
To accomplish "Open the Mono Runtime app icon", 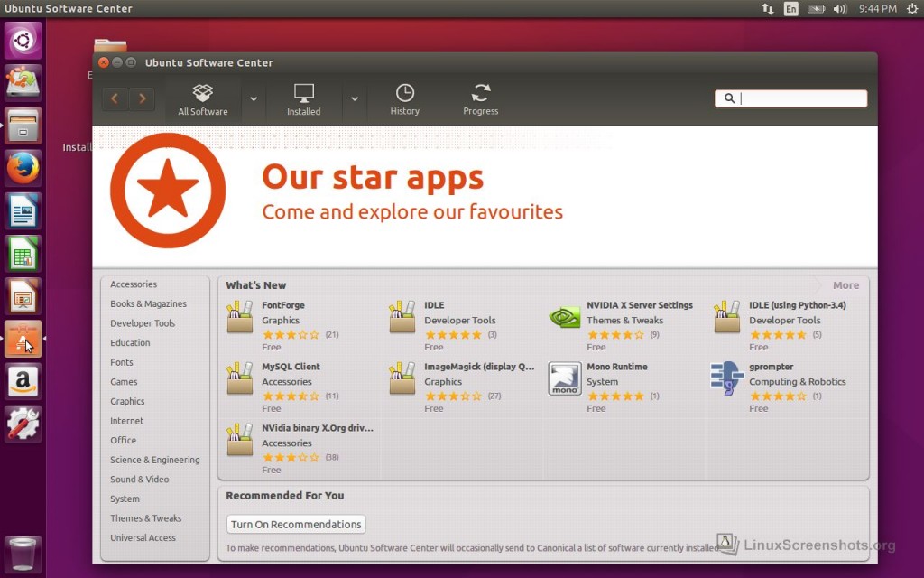I will pyautogui.click(x=565, y=379).
